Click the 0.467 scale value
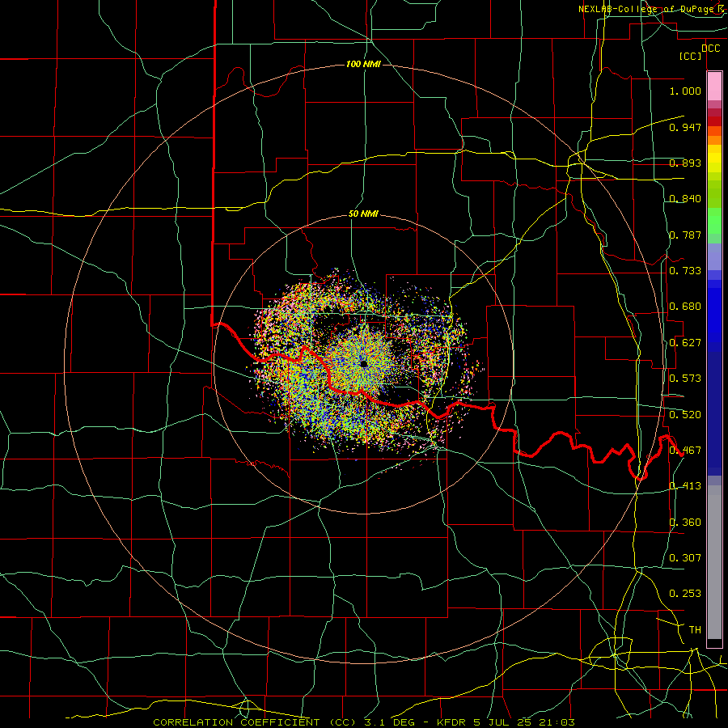 point(685,451)
